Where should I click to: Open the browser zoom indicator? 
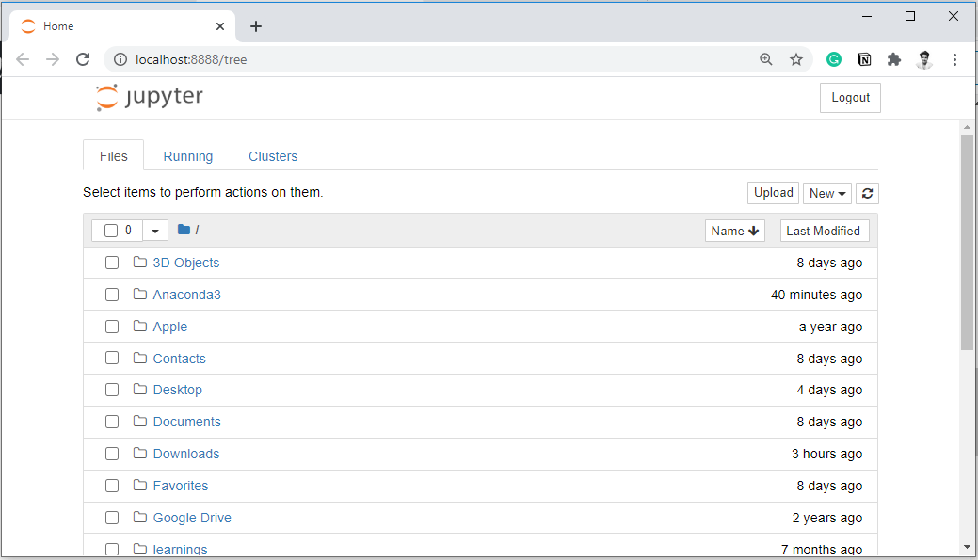(766, 59)
